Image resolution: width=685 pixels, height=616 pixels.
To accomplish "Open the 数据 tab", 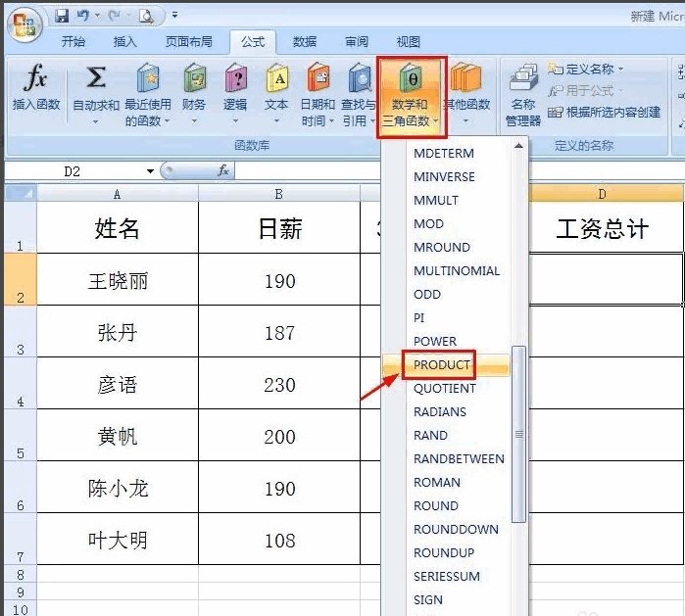I will 304,42.
